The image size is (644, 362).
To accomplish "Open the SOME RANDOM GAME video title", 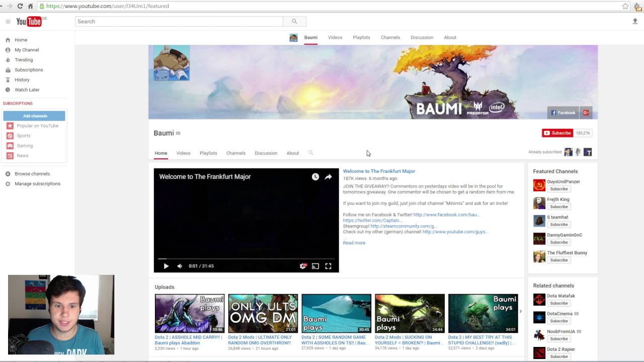I will tap(335, 340).
